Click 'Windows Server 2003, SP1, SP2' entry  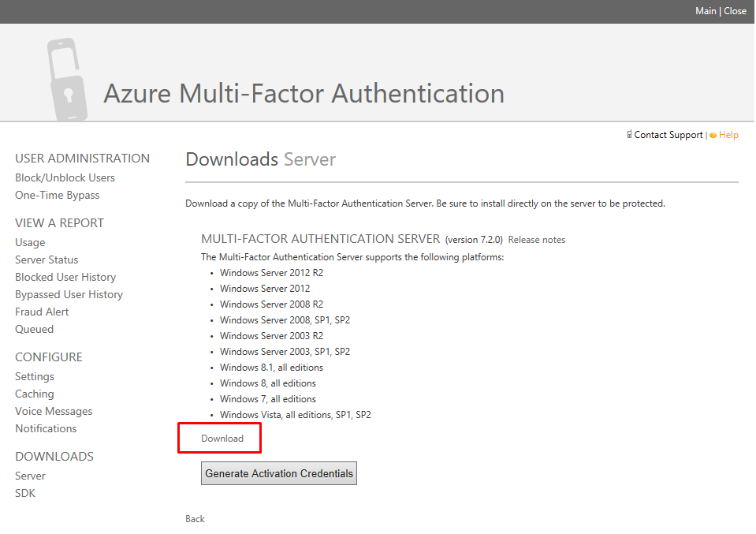tap(285, 352)
